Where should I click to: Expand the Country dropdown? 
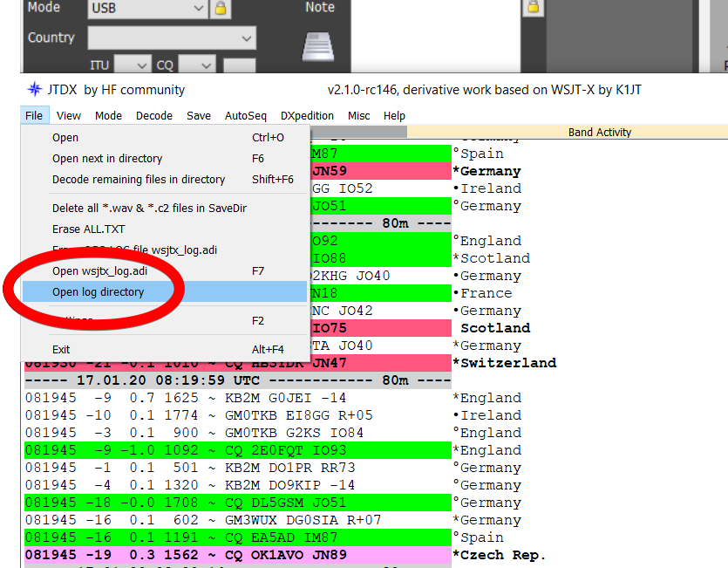click(x=172, y=38)
